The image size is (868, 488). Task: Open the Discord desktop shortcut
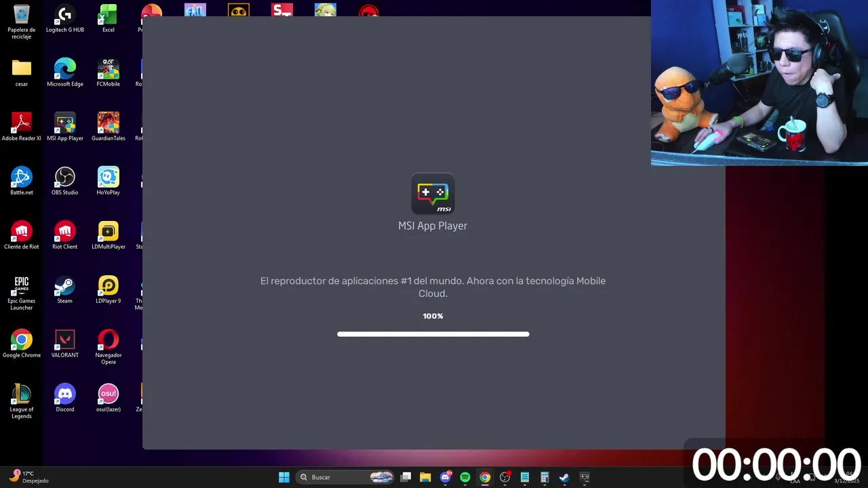point(65,399)
